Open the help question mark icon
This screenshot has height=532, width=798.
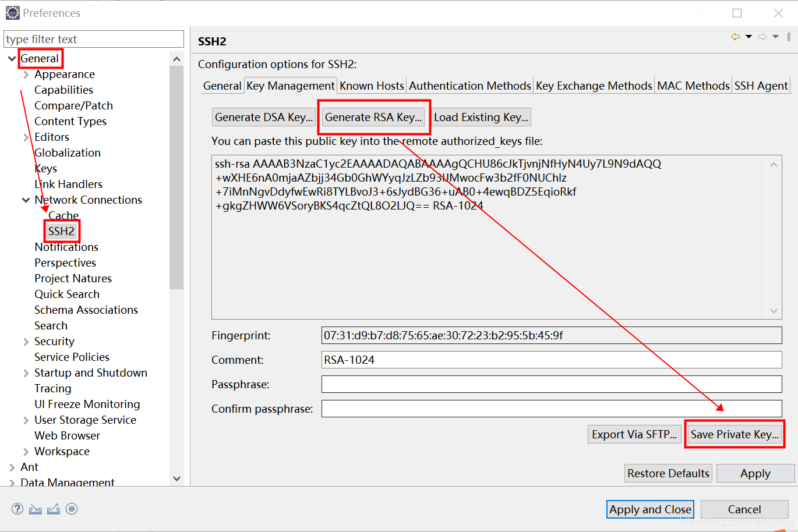tap(17, 509)
